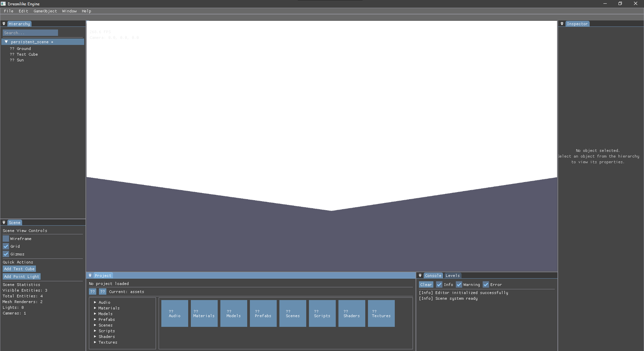Enable Wireframe in Scene View Controls
This screenshot has height=351, width=644.
[6, 238]
